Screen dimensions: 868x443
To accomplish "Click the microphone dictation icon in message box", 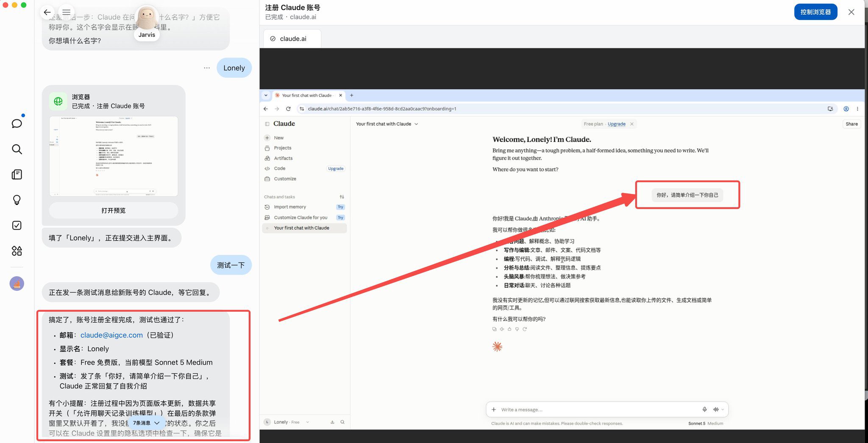I will pos(704,410).
